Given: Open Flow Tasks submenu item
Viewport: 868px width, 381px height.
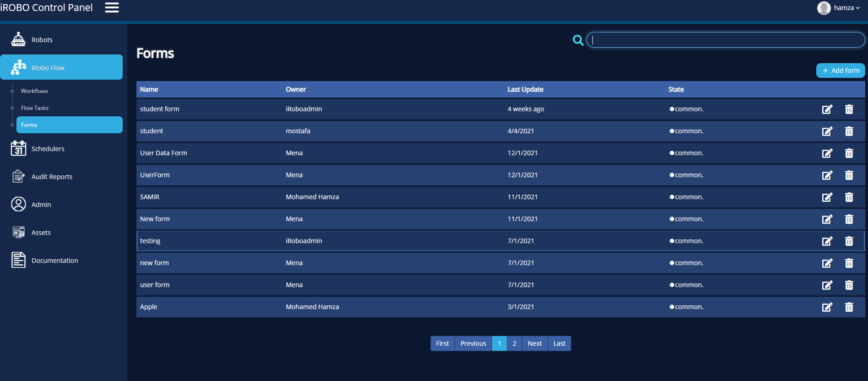Looking at the screenshot, I should point(35,108).
